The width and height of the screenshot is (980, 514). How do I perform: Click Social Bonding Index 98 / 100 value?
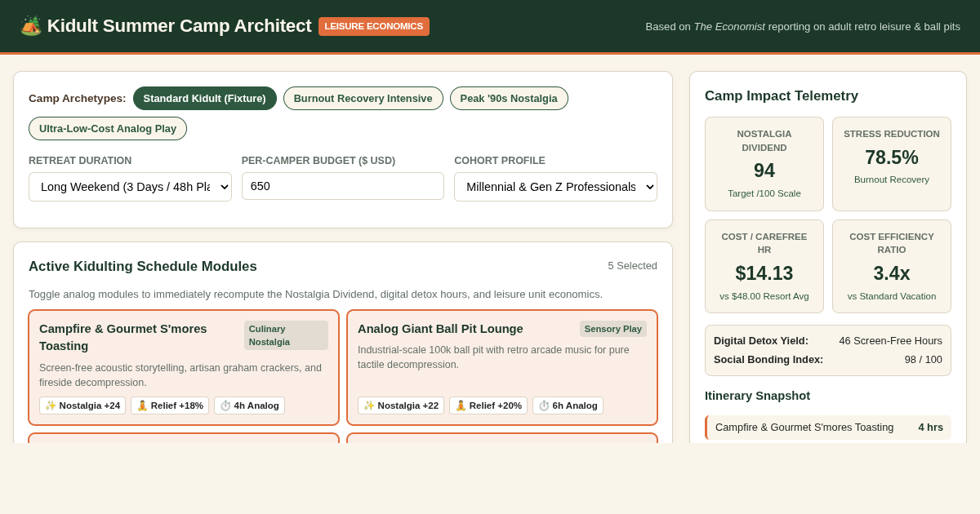coord(923,360)
